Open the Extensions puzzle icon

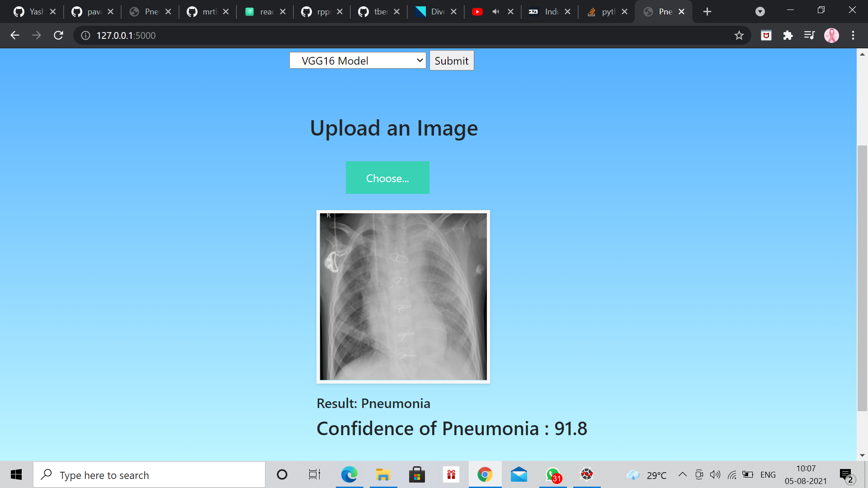coord(788,35)
